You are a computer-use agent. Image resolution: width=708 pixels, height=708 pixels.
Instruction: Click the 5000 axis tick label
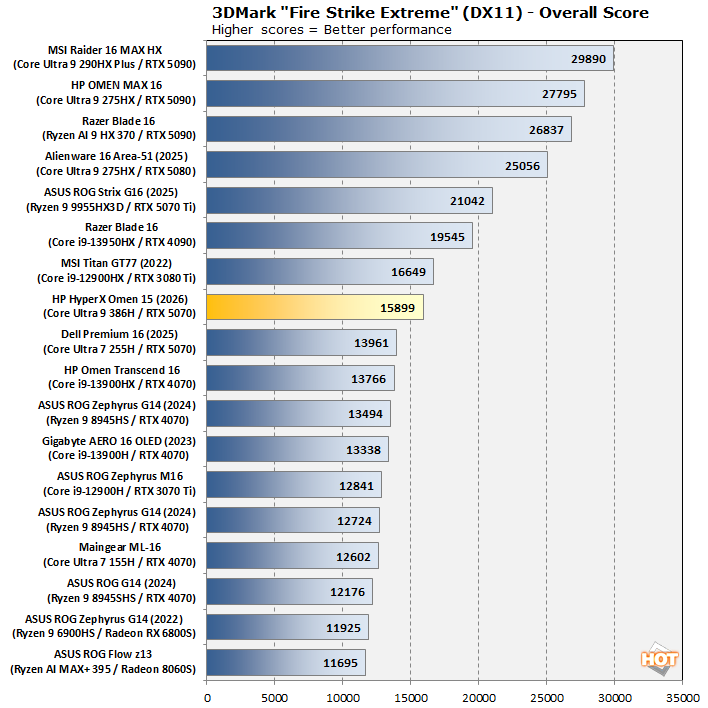[275, 698]
